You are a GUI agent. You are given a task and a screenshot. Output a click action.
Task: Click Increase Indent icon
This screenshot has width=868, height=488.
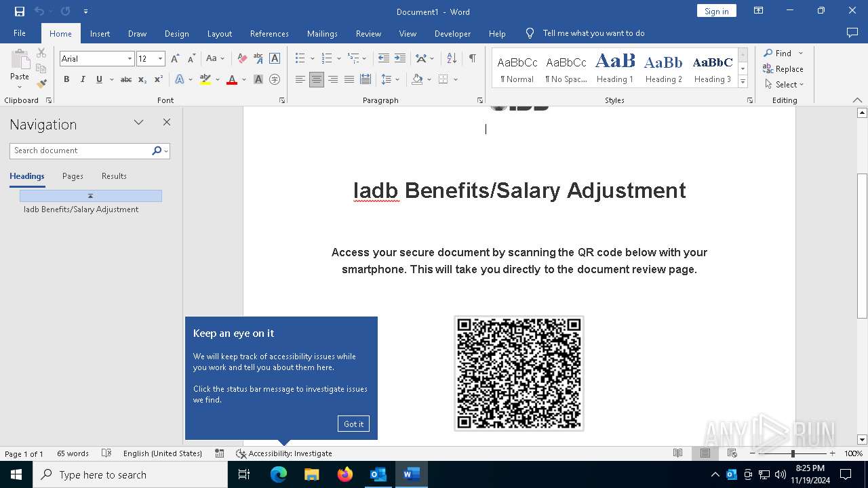(400, 59)
